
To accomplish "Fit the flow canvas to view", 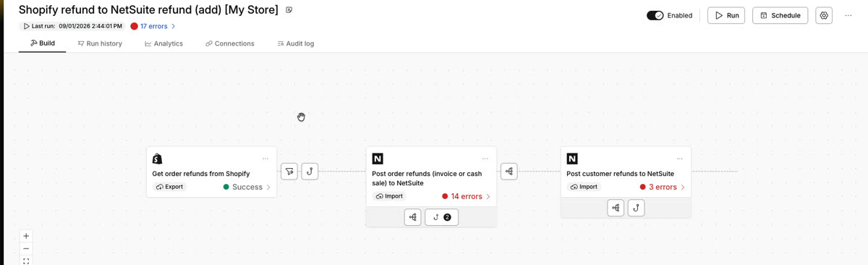I will (x=26, y=261).
